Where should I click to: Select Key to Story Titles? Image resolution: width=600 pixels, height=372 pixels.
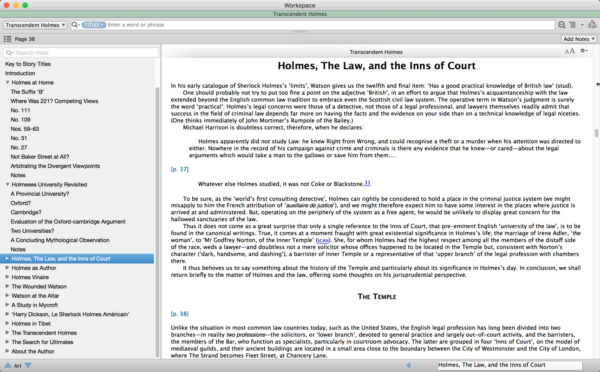click(28, 64)
